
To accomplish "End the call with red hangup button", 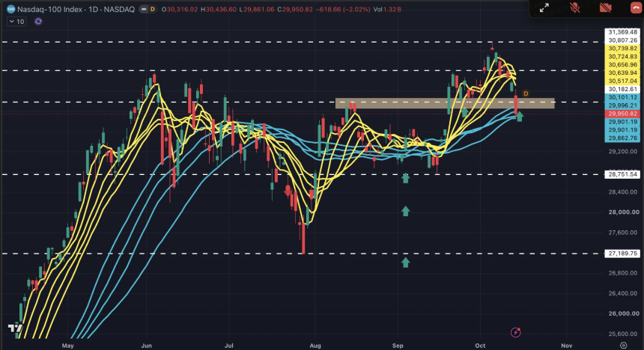I will [x=637, y=7].
